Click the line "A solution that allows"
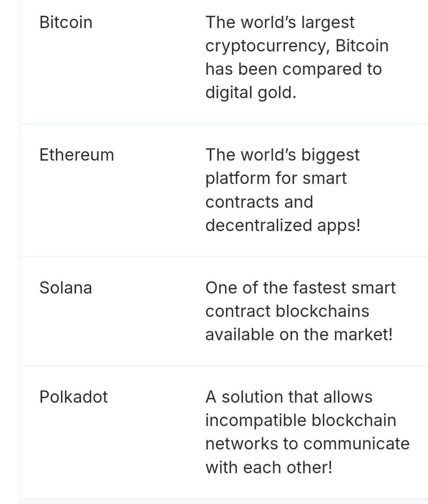 click(289, 397)
